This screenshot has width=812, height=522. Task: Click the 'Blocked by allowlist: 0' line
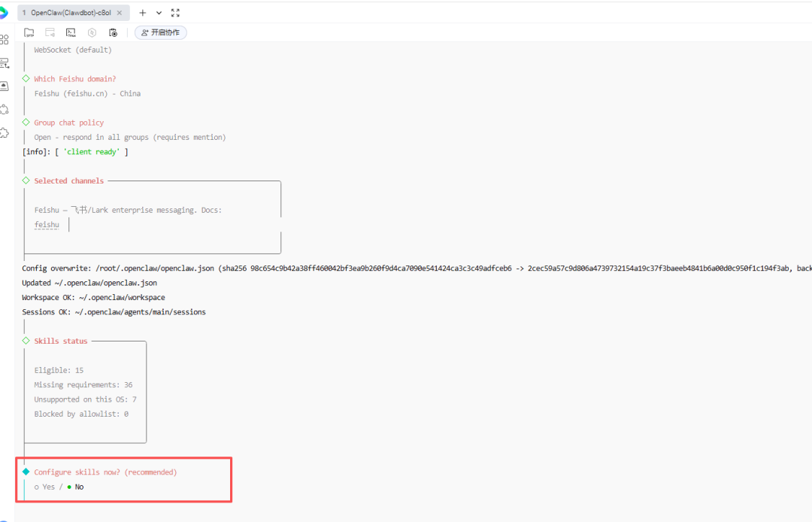[81, 414]
